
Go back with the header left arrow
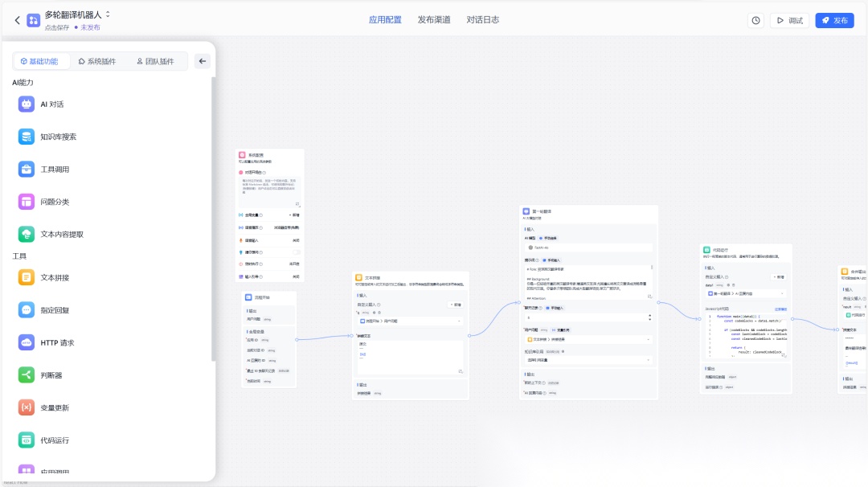click(x=17, y=20)
